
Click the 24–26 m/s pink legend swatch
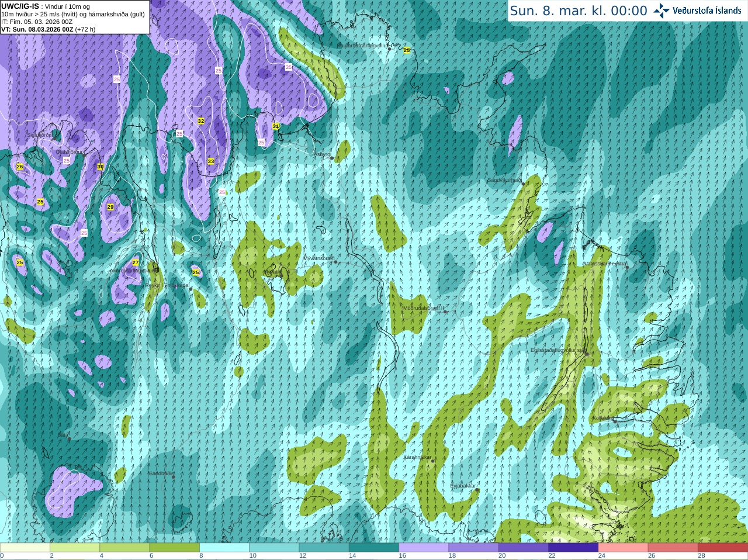click(x=624, y=548)
